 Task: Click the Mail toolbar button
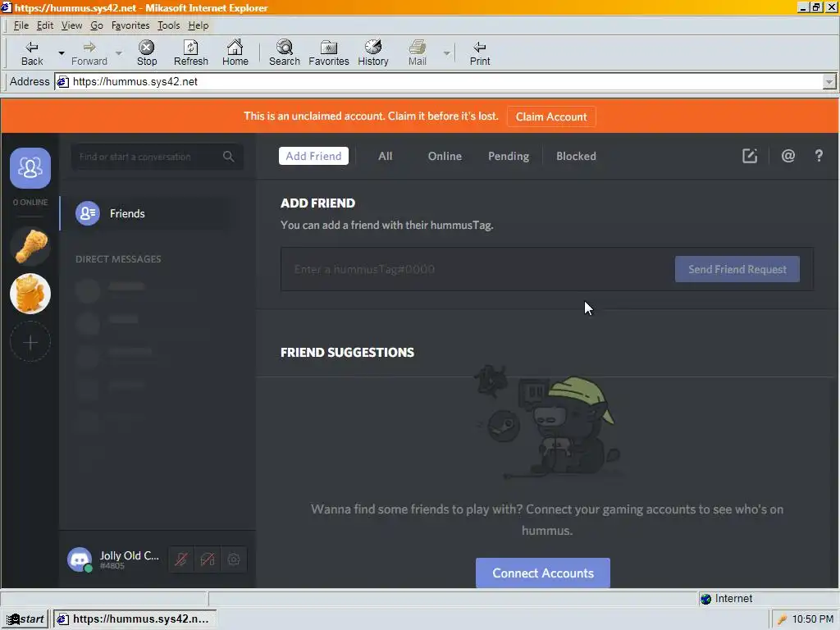click(418, 53)
